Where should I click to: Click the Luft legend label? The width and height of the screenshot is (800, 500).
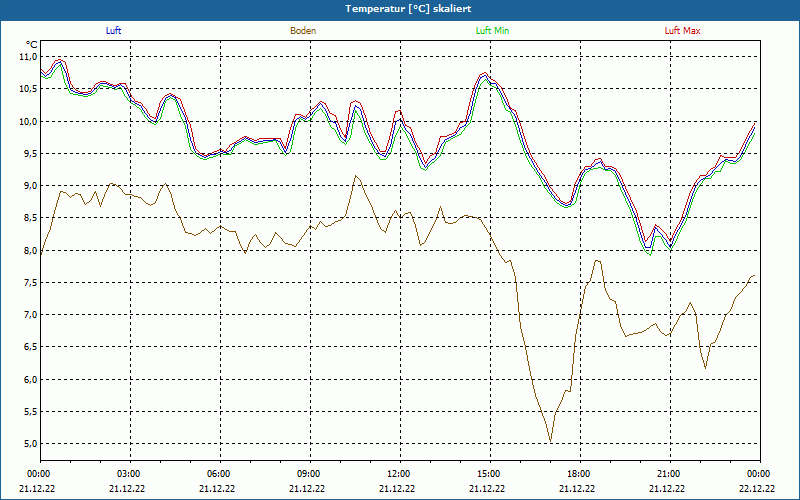pos(113,31)
